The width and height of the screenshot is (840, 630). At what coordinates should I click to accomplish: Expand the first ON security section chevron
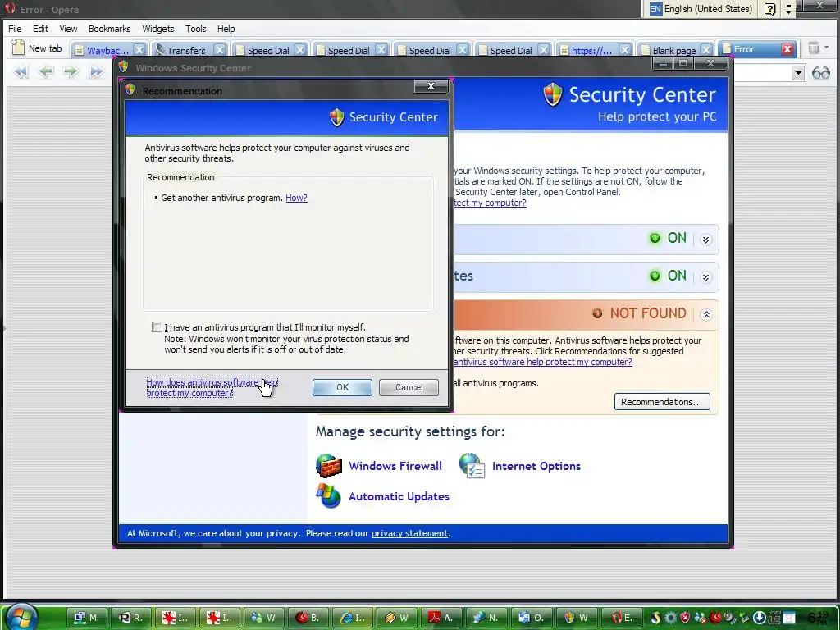click(705, 240)
